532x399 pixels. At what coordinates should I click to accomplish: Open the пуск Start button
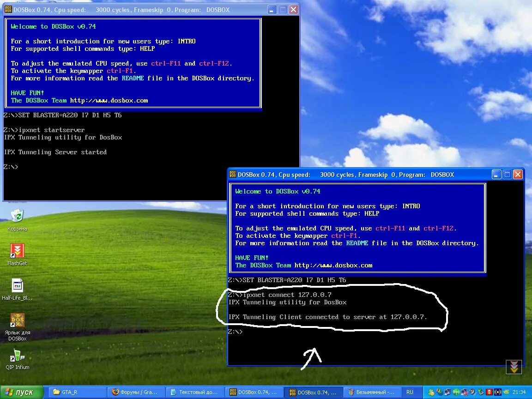tap(22, 392)
